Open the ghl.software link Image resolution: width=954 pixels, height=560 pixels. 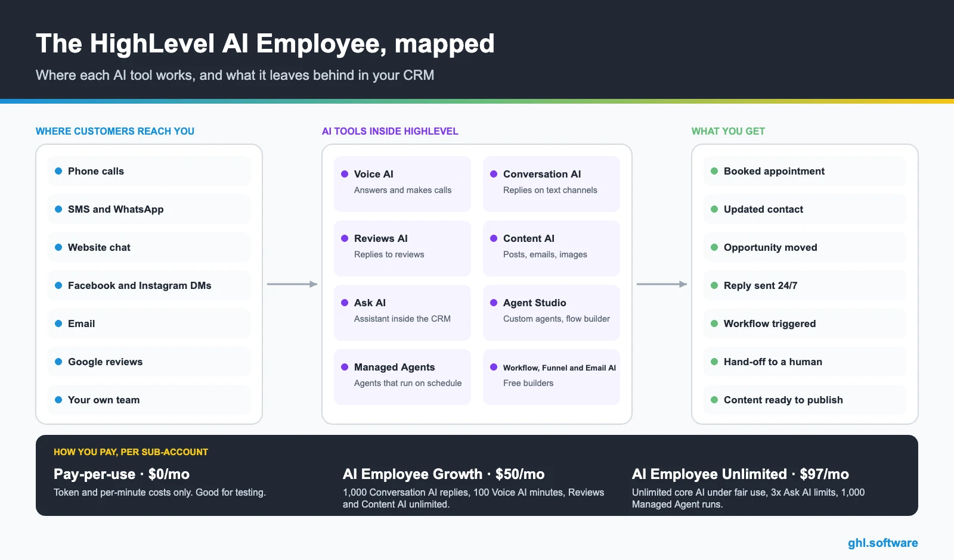[883, 543]
